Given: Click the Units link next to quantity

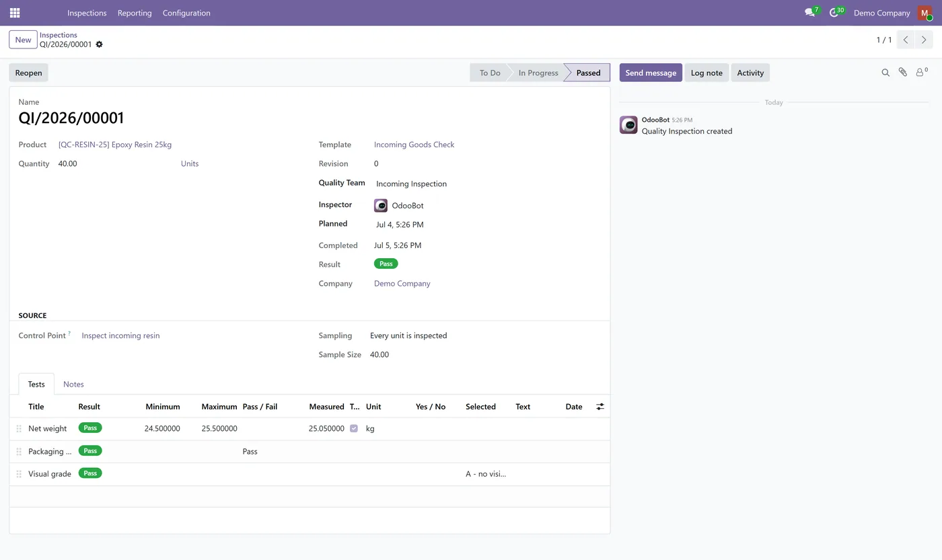Looking at the screenshot, I should (x=190, y=163).
